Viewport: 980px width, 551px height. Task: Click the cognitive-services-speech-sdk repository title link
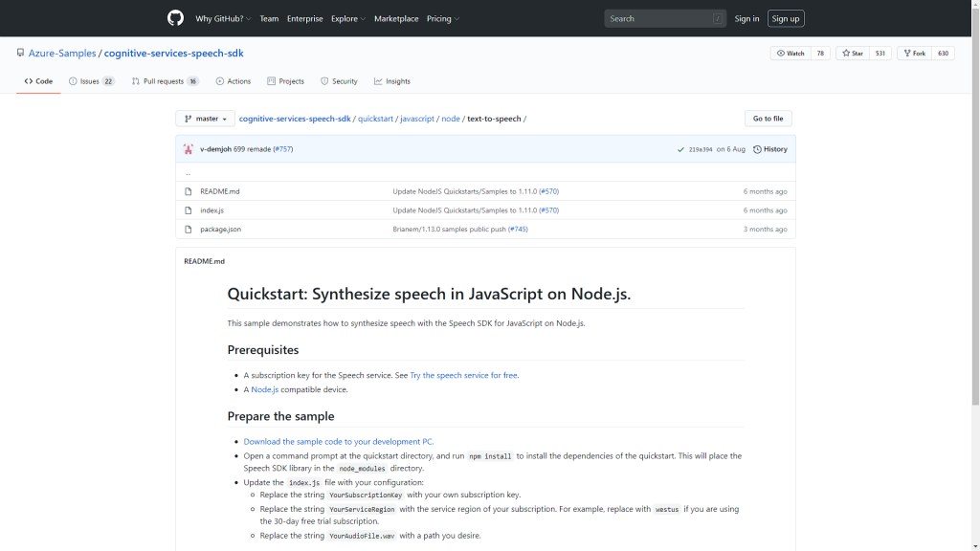coord(174,54)
